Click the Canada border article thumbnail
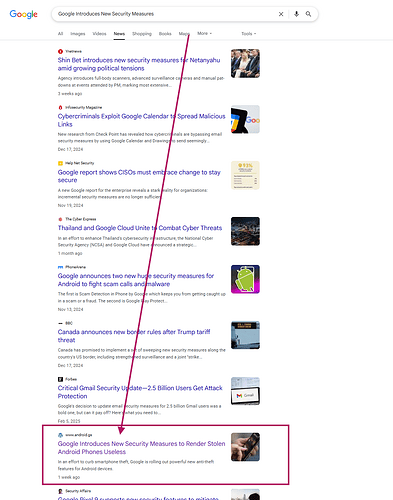393x500 pixels. coord(245,335)
